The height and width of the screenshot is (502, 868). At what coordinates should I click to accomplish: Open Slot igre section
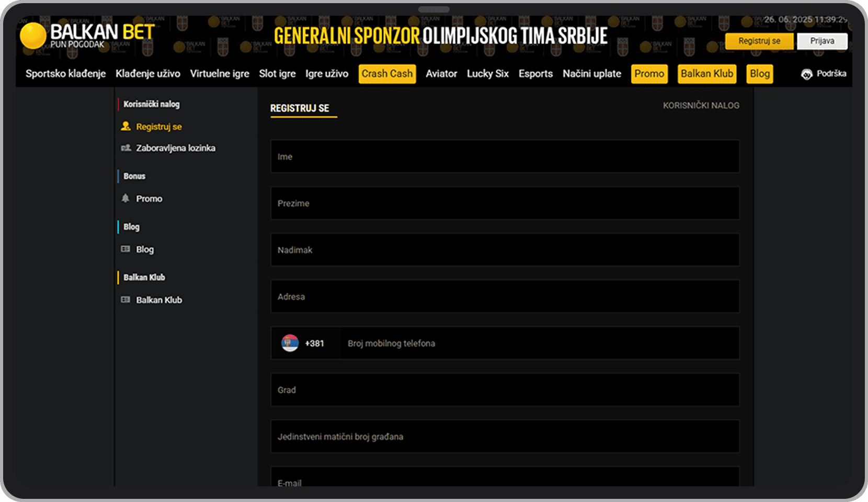278,74
